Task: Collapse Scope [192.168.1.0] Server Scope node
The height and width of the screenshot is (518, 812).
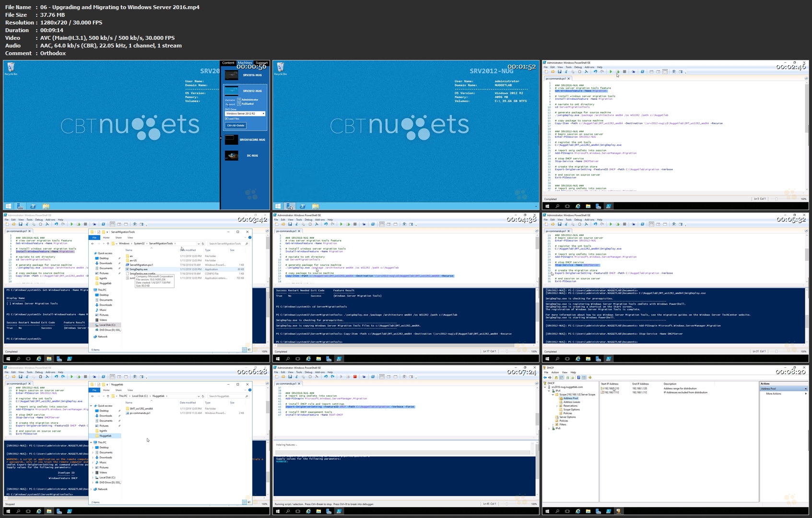Action: [553, 395]
